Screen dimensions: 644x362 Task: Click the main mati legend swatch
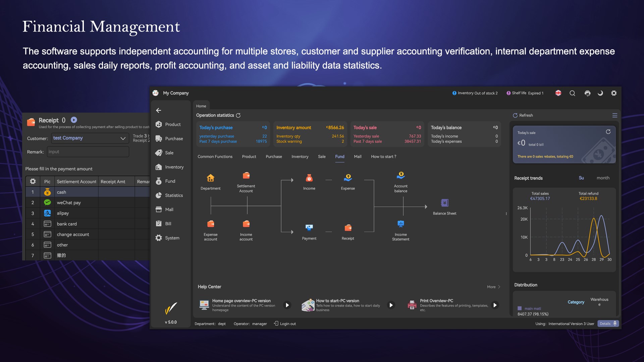point(520,308)
